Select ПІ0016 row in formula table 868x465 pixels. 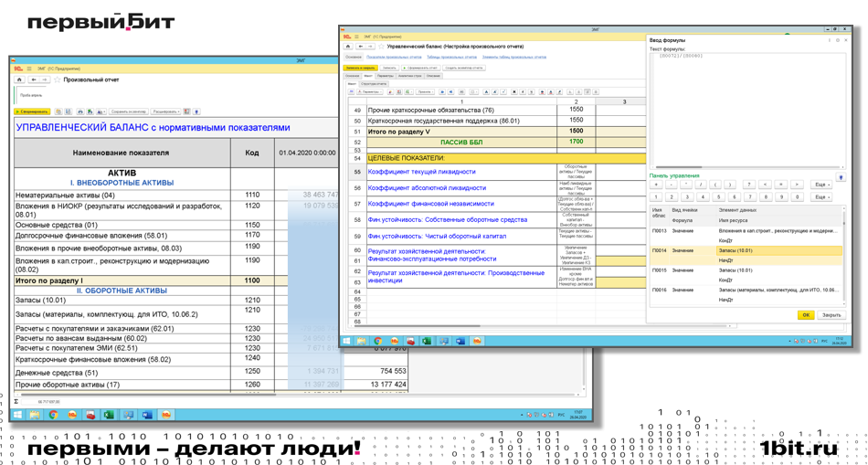tap(746, 294)
